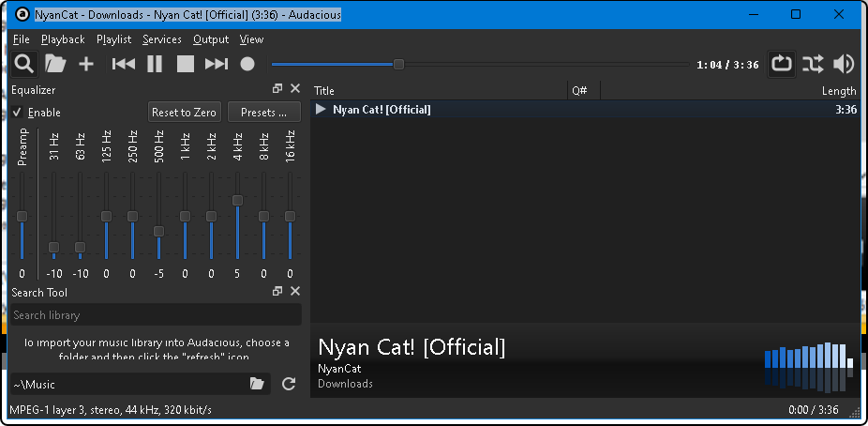Click the Open Files folder icon

tap(55, 64)
